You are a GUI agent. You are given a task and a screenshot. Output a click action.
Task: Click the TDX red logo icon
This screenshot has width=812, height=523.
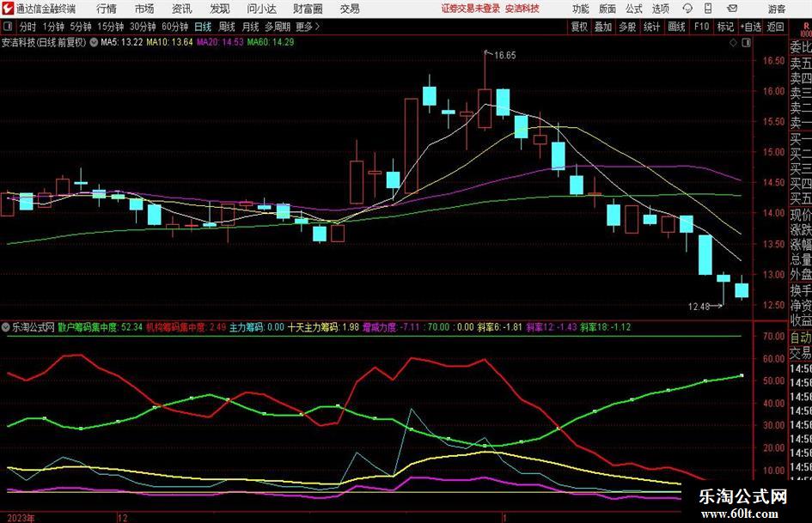coord(8,9)
